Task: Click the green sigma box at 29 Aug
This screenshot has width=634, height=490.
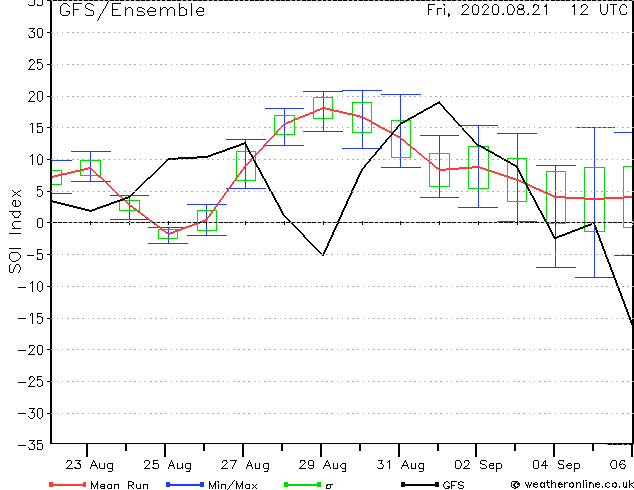Action: pos(323,108)
